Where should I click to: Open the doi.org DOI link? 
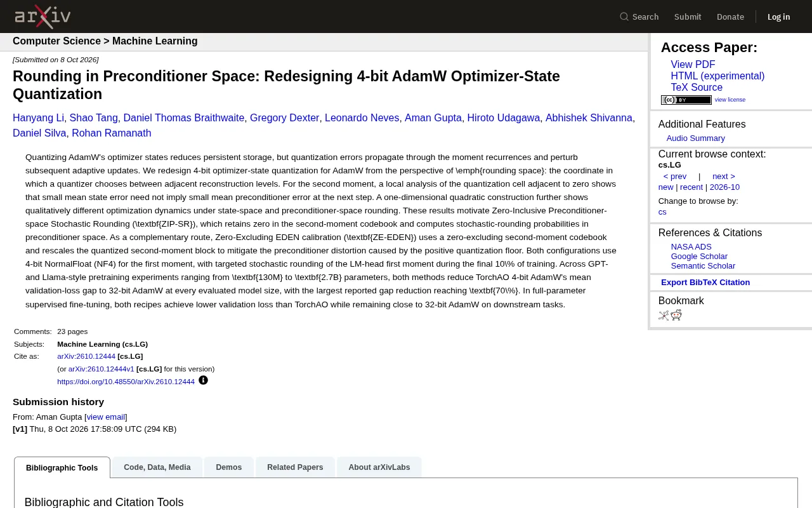pos(126,382)
